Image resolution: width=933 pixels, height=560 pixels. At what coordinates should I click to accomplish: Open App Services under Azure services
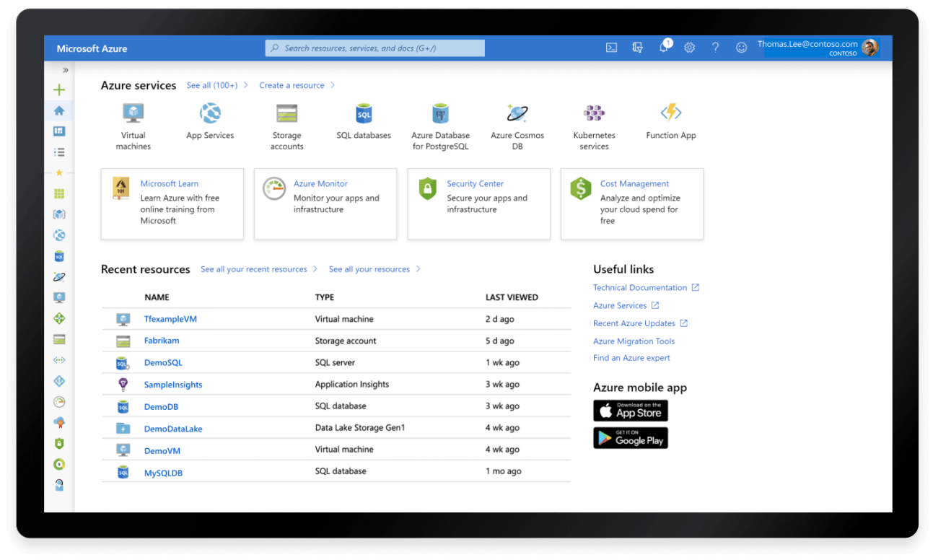[x=210, y=121]
